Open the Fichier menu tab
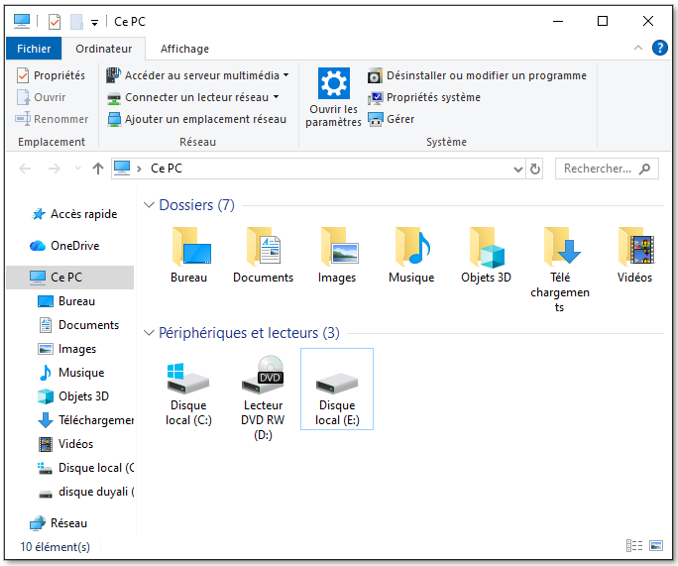This screenshot has height=566, width=678. pos(34,48)
